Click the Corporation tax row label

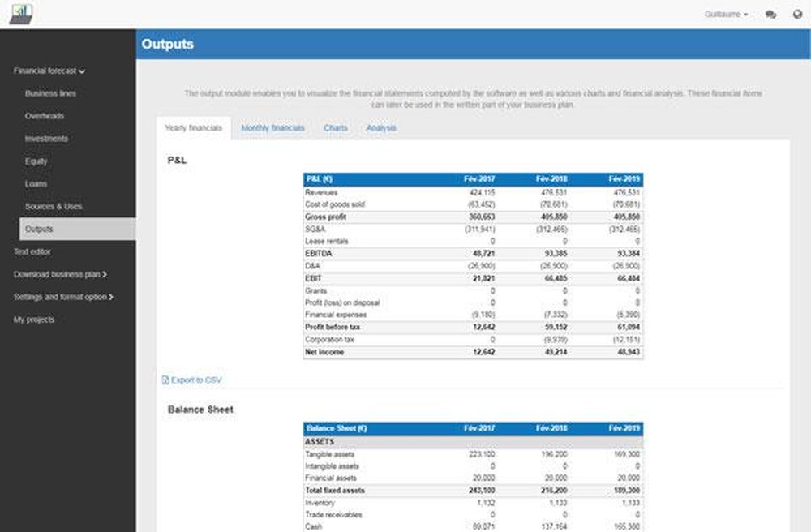(x=329, y=339)
